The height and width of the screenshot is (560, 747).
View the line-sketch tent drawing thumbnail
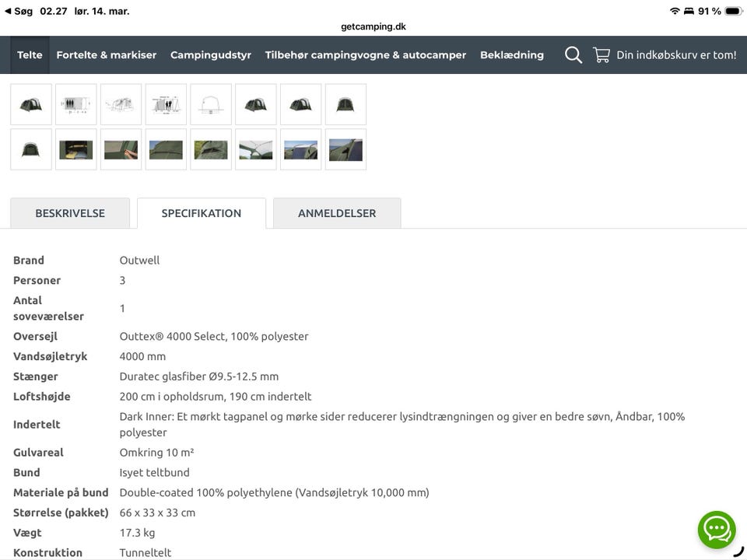pos(121,104)
